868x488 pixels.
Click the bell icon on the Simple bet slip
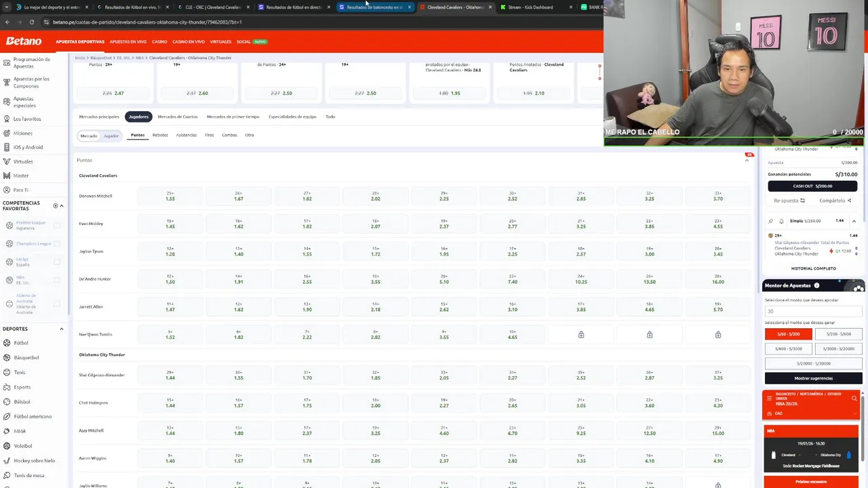(x=781, y=221)
